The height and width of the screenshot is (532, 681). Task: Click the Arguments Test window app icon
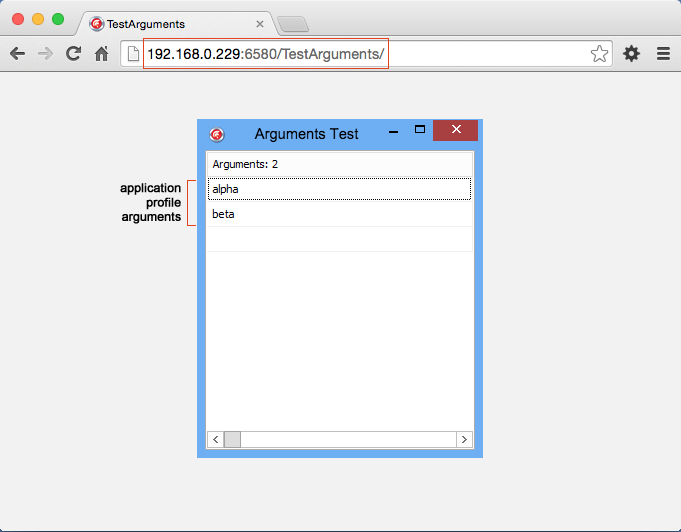pyautogui.click(x=217, y=135)
